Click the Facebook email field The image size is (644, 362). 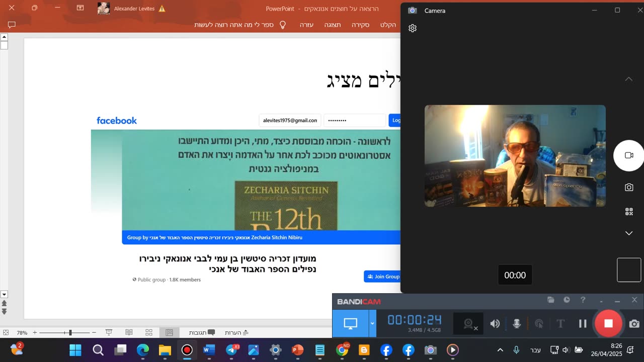[290, 120]
